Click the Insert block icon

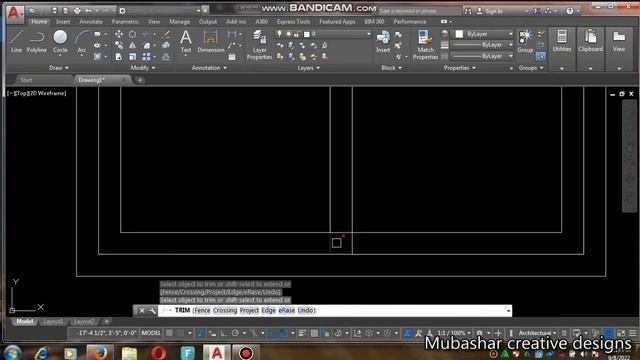pyautogui.click(x=383, y=42)
